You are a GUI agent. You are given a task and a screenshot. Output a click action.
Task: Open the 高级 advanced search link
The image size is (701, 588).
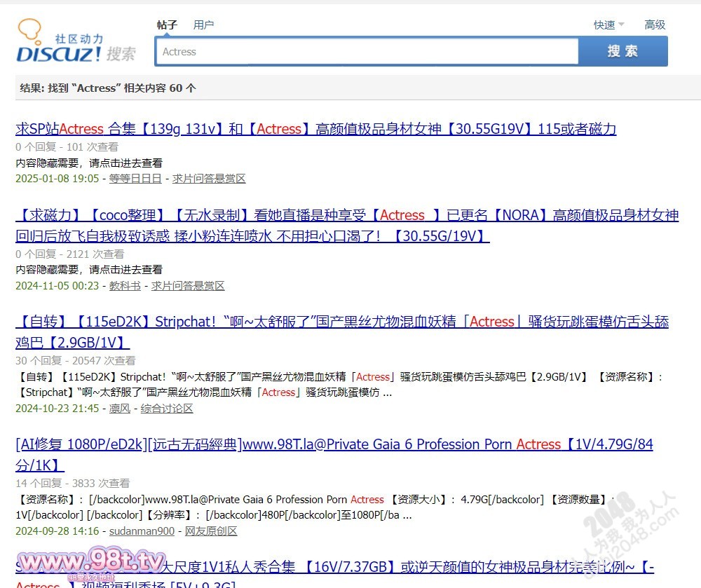pyautogui.click(x=655, y=25)
